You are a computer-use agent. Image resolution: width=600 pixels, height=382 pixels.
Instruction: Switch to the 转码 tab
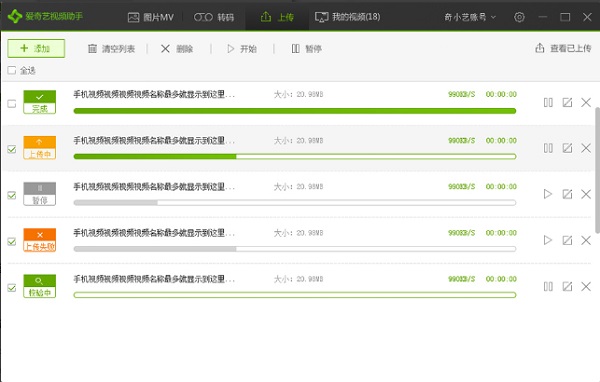click(x=214, y=17)
